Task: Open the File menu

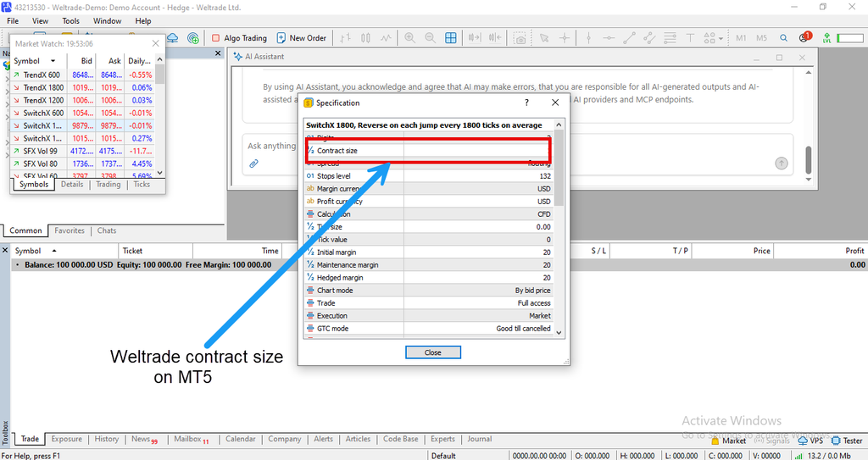Action: tap(13, 21)
